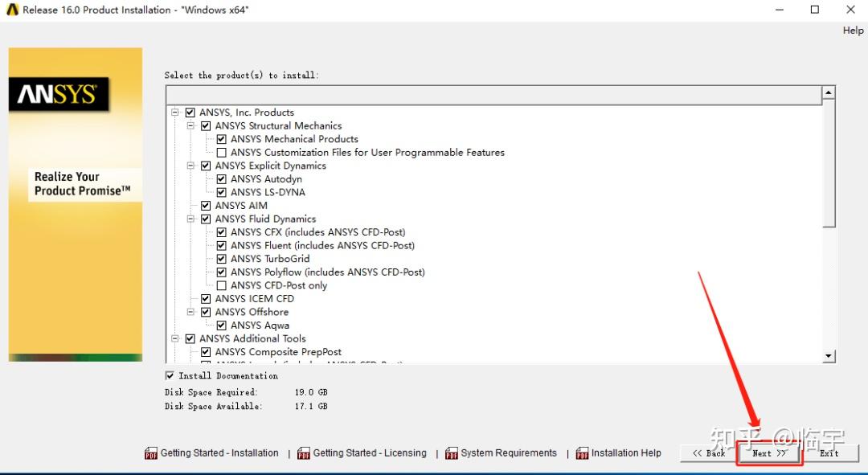Collapse the ANSYS Explicit Dynamics tree node
The height and width of the screenshot is (475, 868).
click(x=190, y=165)
